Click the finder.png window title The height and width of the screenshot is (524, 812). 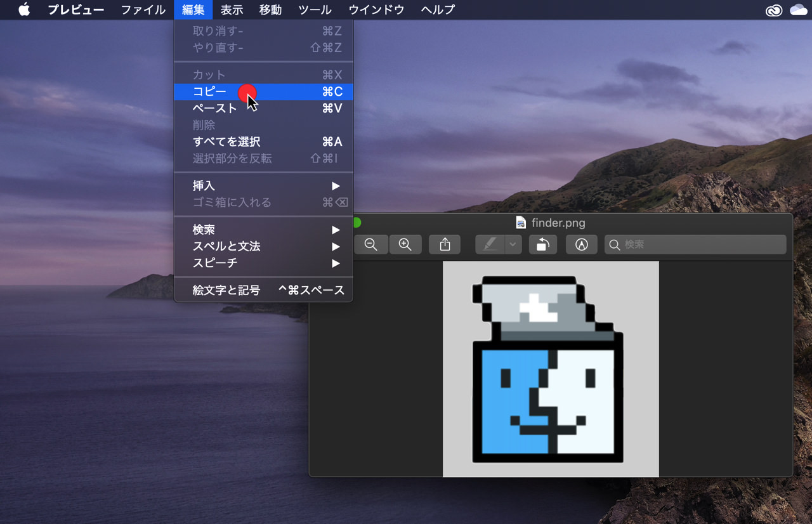(x=558, y=223)
